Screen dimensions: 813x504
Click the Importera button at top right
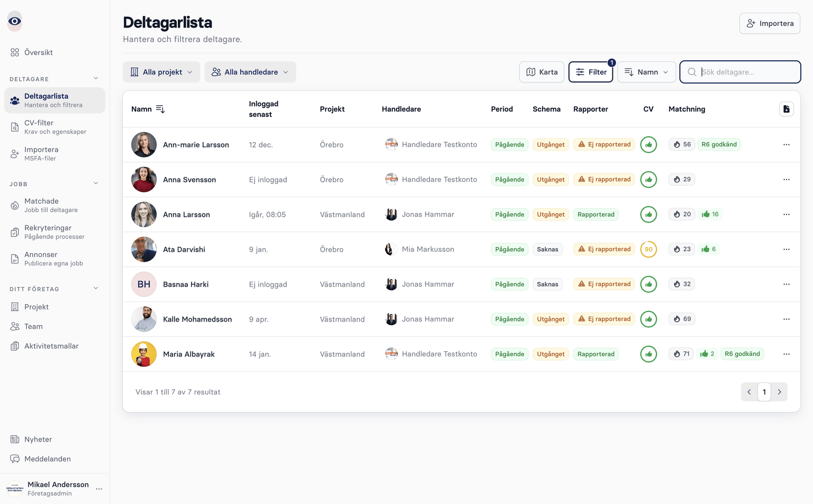click(x=770, y=23)
